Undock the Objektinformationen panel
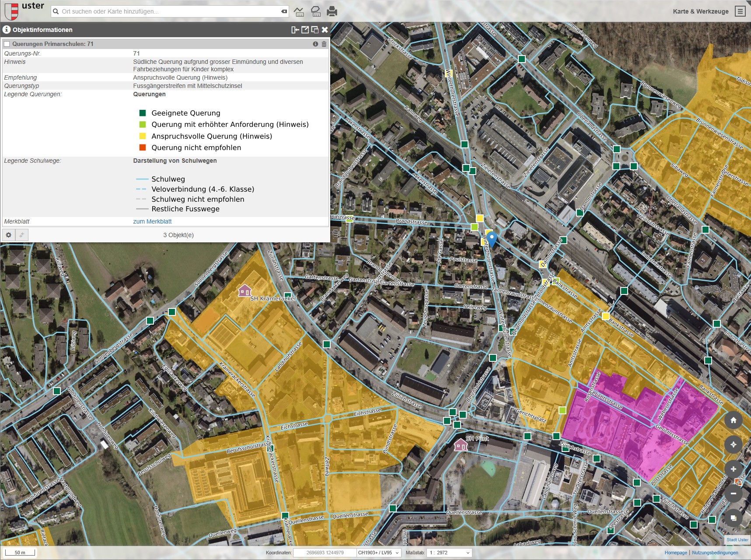Screen dimensions: 751x560 (305, 30)
